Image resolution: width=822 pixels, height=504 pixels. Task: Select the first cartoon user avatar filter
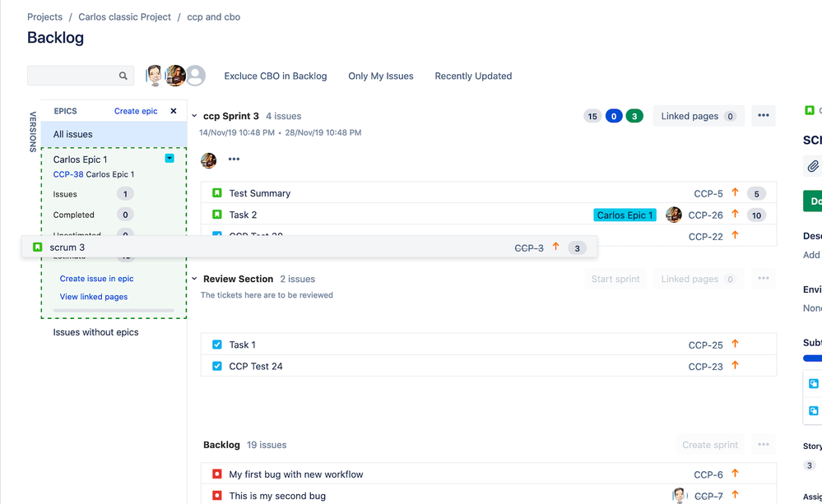point(154,76)
